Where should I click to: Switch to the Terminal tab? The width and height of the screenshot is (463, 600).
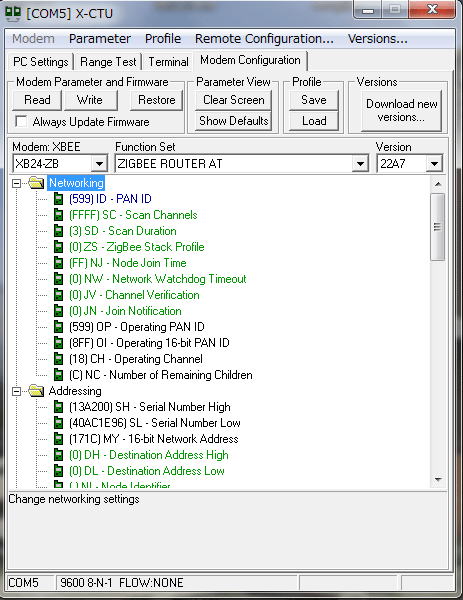[x=168, y=62]
